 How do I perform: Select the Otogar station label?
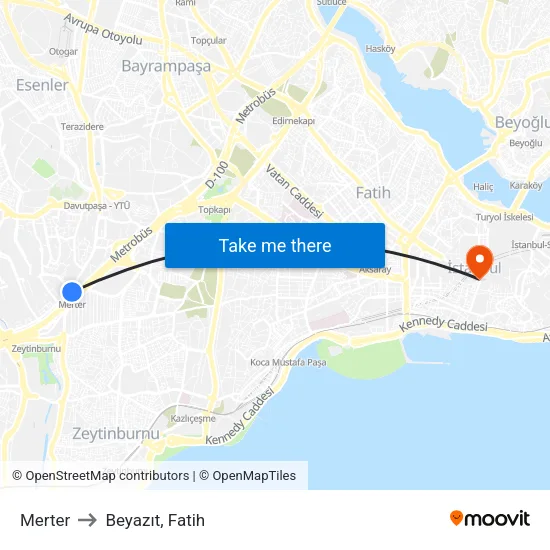(x=63, y=52)
